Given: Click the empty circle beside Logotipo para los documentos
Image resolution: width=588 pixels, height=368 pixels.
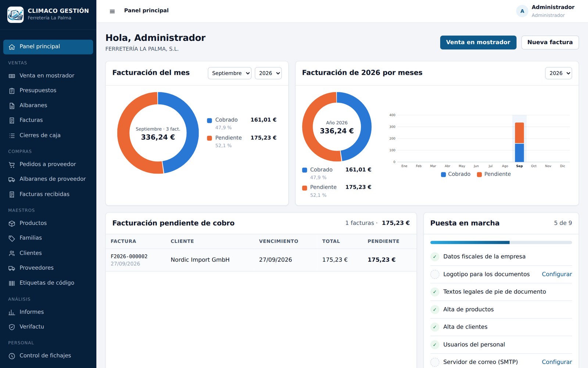Looking at the screenshot, I should pyautogui.click(x=435, y=274).
